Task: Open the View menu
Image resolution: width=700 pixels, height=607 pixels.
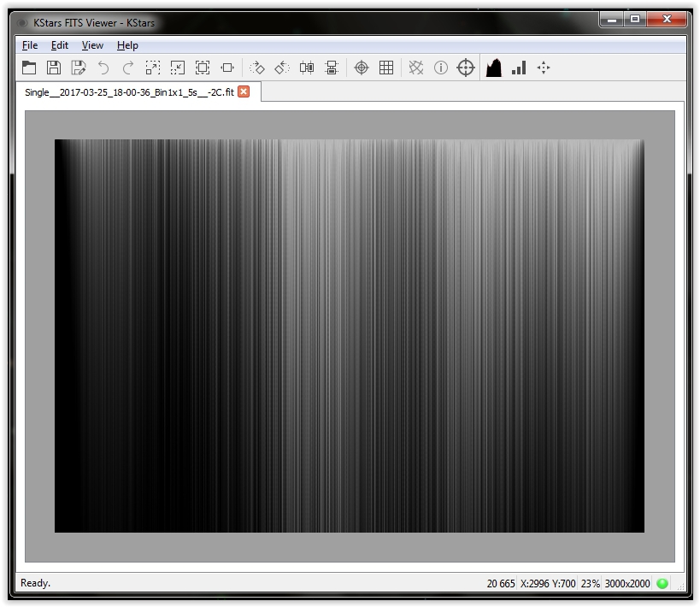Action: (x=92, y=45)
